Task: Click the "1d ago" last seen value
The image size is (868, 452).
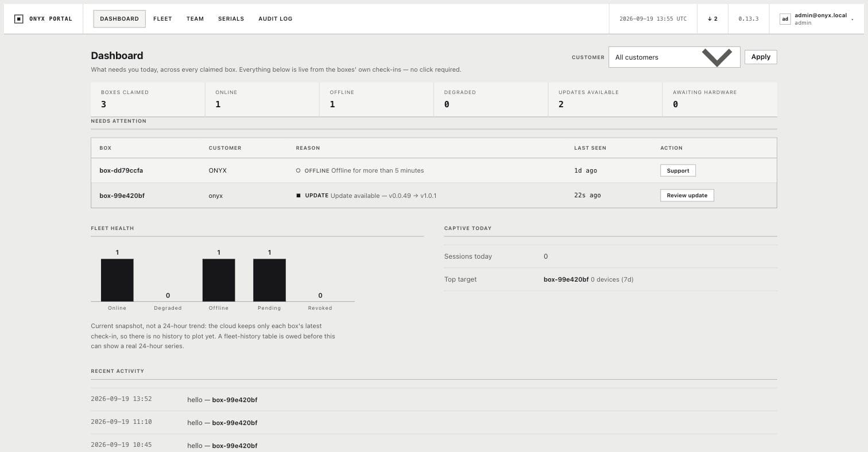Action: point(586,170)
